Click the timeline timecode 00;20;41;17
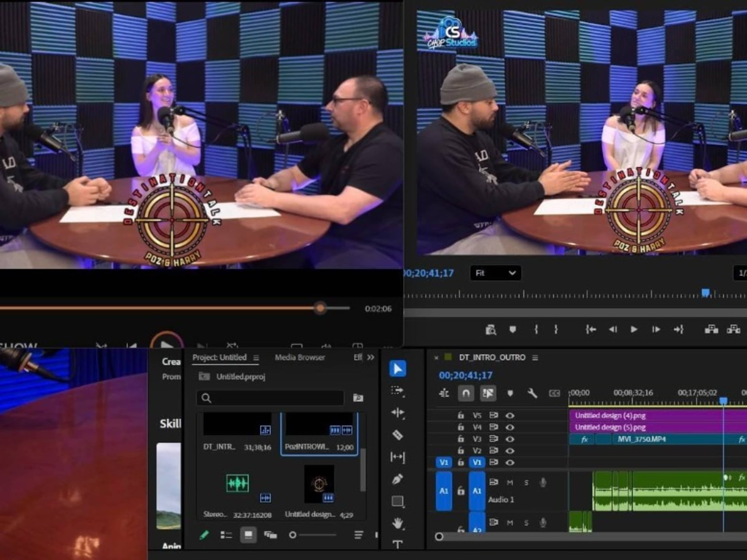This screenshot has width=747, height=560. click(x=465, y=375)
